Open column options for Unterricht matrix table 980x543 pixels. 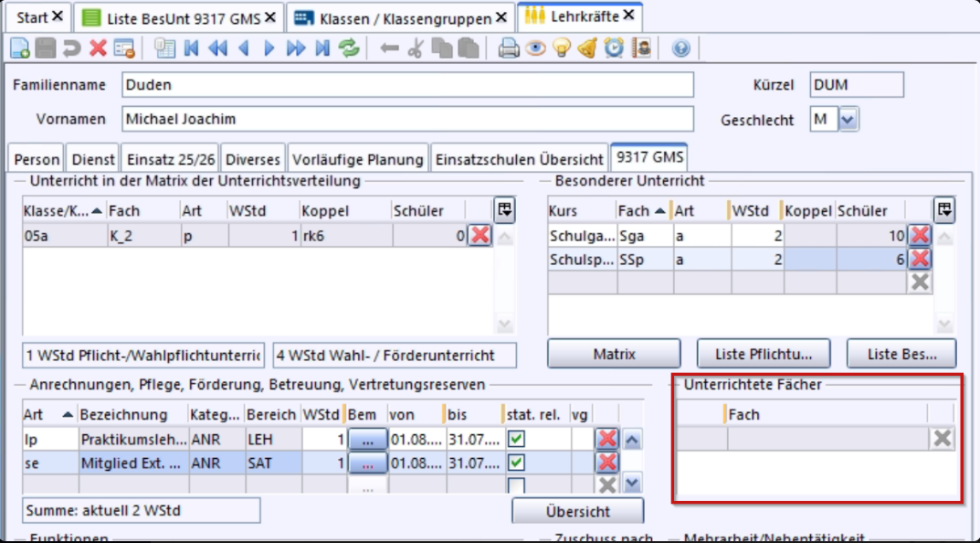click(504, 209)
